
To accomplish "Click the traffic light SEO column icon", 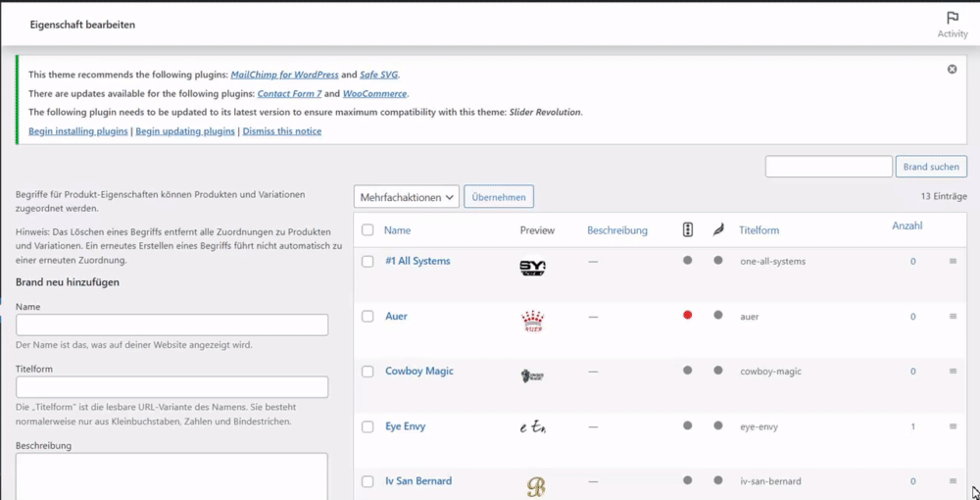I will (688, 230).
